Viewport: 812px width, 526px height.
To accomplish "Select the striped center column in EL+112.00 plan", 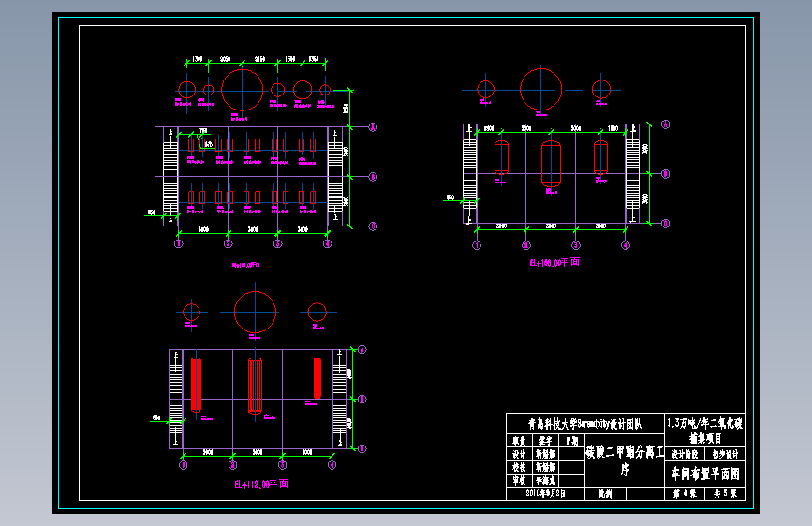I will (255, 386).
